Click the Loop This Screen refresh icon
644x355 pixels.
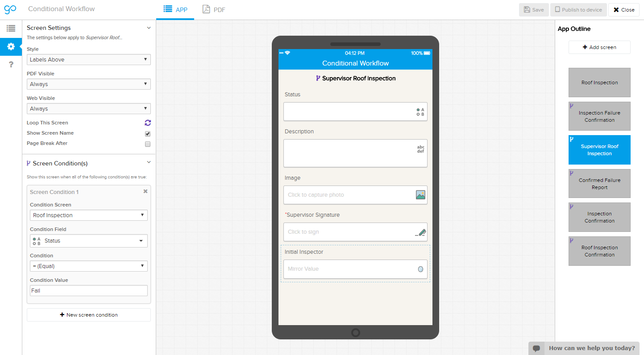[x=148, y=123]
